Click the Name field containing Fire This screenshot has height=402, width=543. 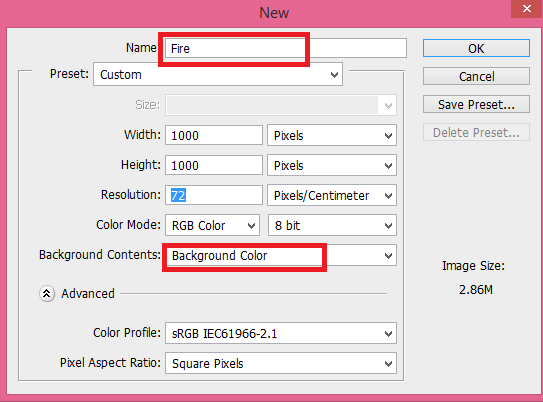click(285, 48)
